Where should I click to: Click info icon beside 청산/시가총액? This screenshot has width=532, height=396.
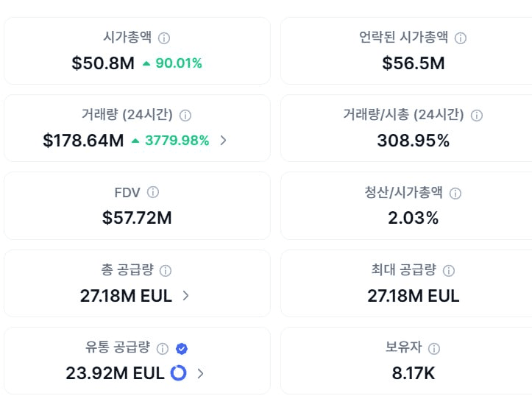[455, 194]
